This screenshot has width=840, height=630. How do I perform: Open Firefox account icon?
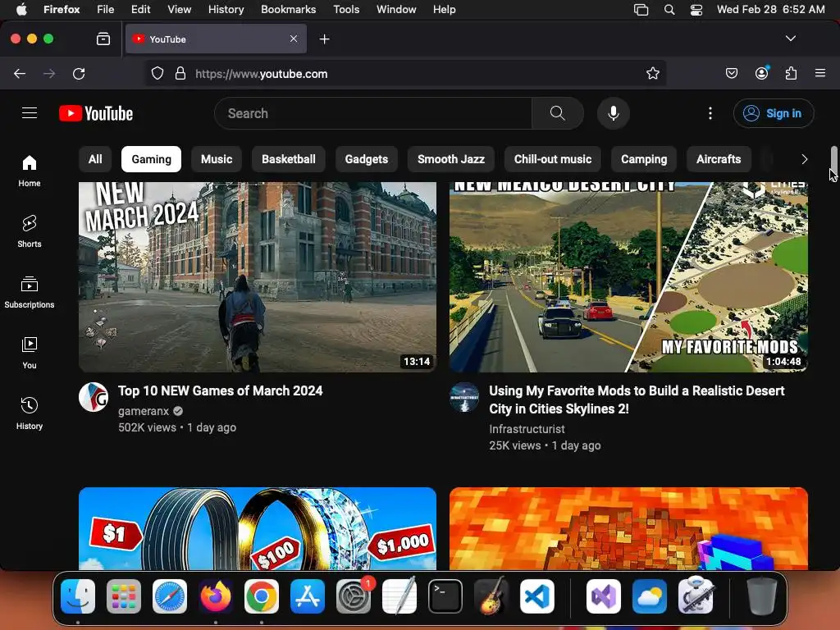coord(761,73)
